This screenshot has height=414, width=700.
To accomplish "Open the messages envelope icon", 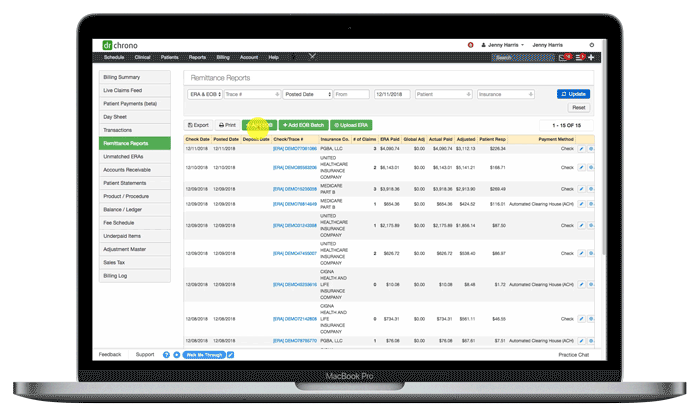I will point(563,58).
